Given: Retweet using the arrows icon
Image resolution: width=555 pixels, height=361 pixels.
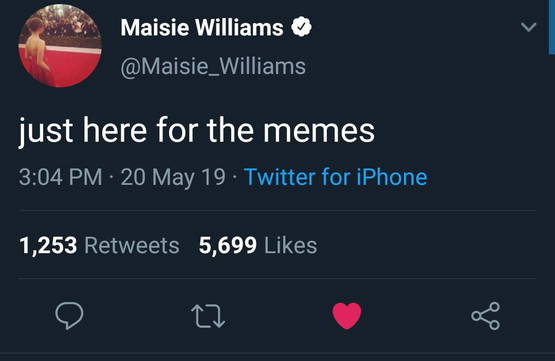Looking at the screenshot, I should 208,316.
